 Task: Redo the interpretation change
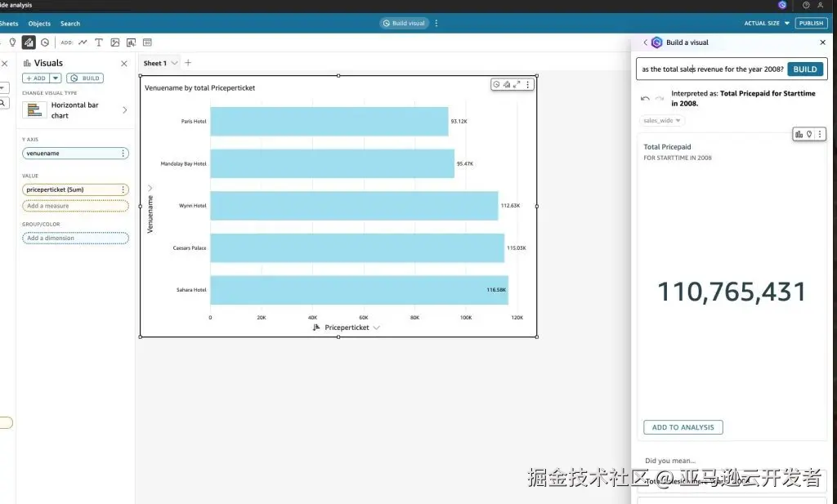point(660,99)
